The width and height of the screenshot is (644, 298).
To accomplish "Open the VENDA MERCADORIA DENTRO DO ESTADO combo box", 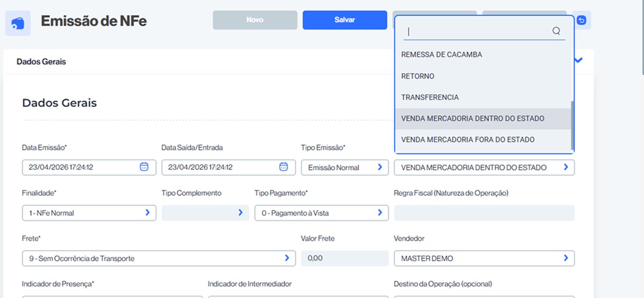I will [x=484, y=167].
